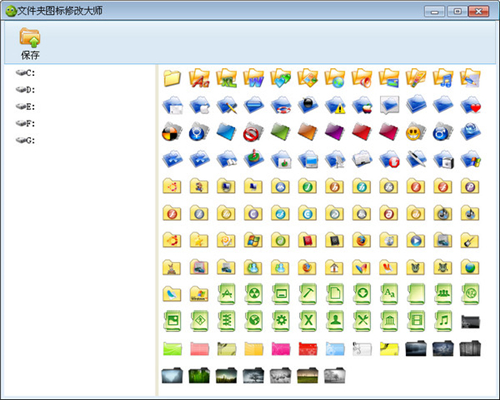Pick the blue folder with warning triangle
The height and width of the screenshot is (400, 500).
[335, 105]
